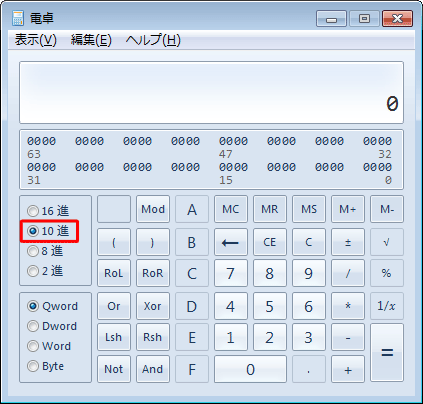The width and height of the screenshot is (423, 404).
Task: Toggle bits 63 group in bit display
Action: (x=41, y=141)
